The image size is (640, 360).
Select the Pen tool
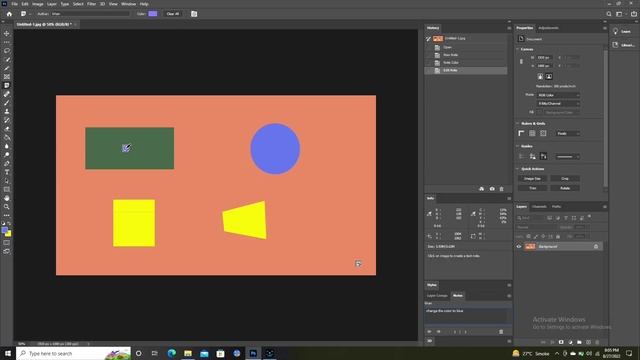click(7, 163)
